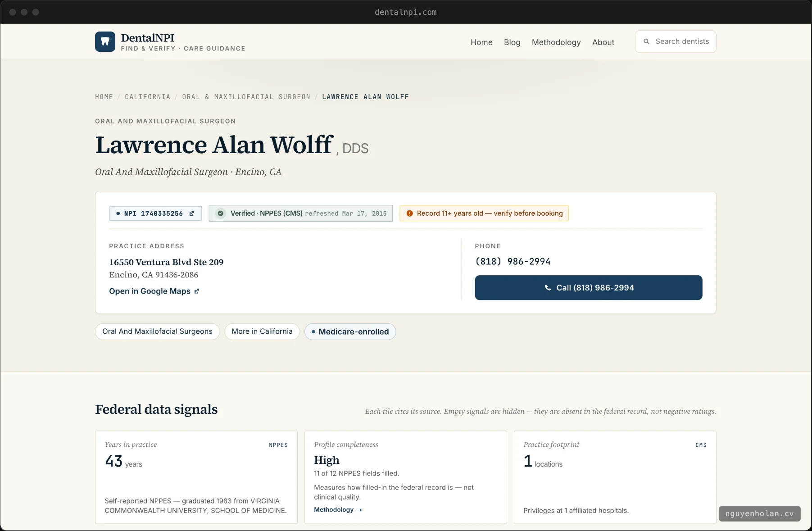Click the external icon next to Google Maps

point(196,291)
